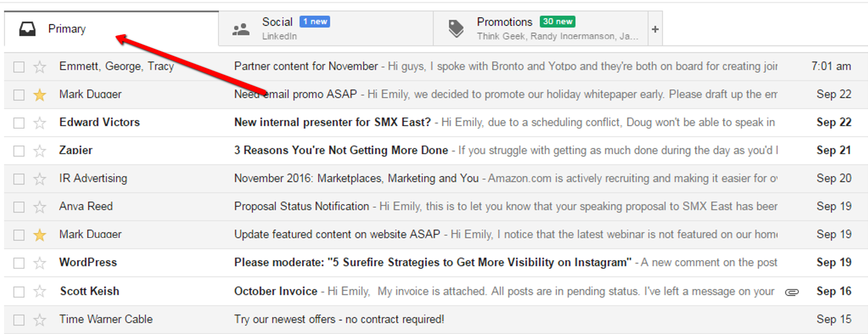Check the Anva Reed email checkbox
Screen dimensions: 868x334
19,207
